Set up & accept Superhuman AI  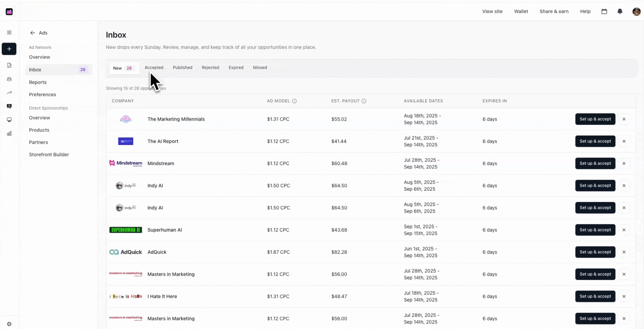[x=595, y=230]
